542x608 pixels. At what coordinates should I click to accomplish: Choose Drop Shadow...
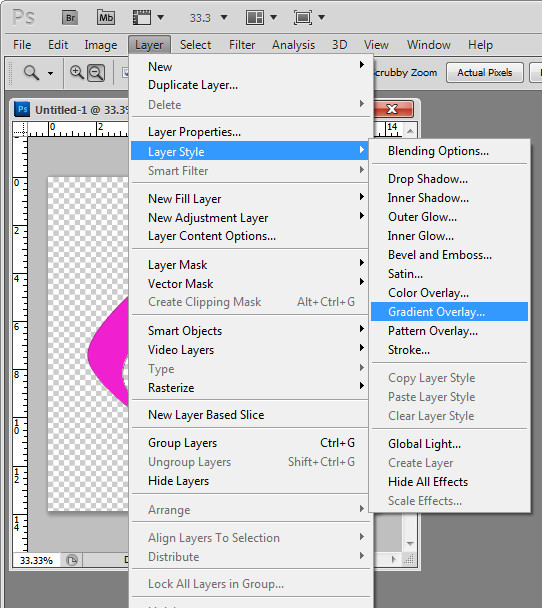[450, 179]
